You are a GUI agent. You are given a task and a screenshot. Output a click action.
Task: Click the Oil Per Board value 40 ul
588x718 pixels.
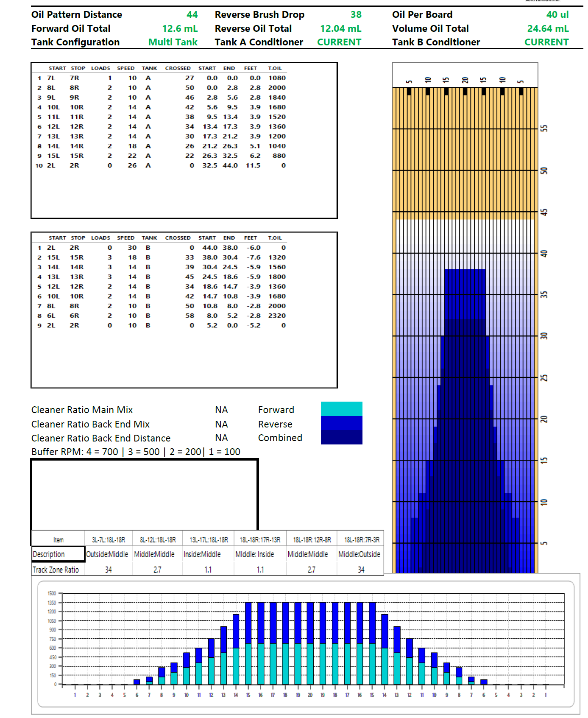pyautogui.click(x=557, y=15)
